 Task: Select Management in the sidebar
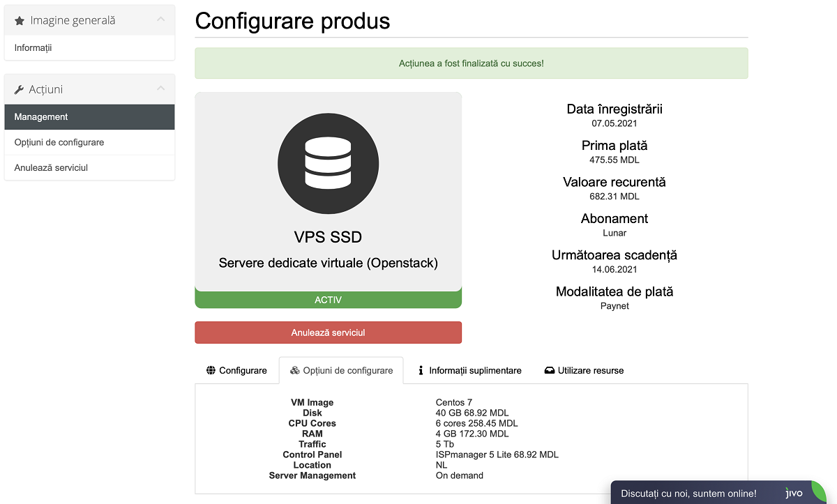41,117
